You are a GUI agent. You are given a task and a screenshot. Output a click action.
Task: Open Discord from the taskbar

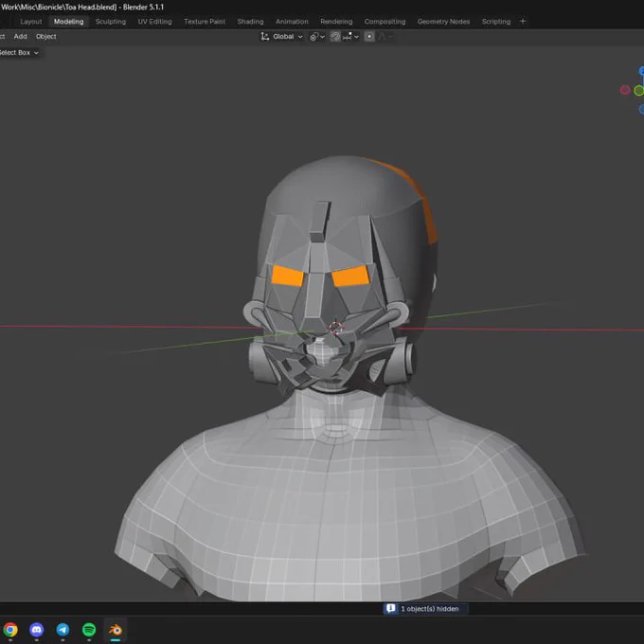point(37,629)
